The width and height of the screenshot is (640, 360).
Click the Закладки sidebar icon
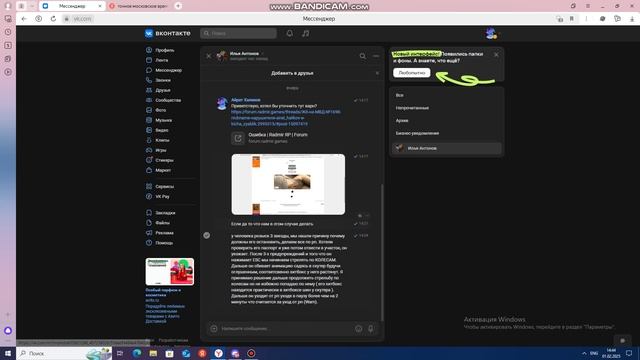[149, 213]
